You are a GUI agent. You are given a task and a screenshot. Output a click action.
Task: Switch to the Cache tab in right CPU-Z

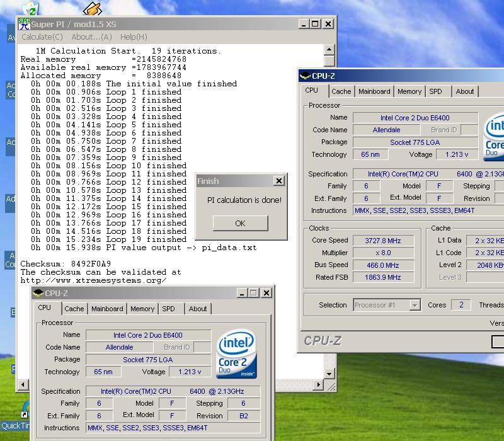341,91
